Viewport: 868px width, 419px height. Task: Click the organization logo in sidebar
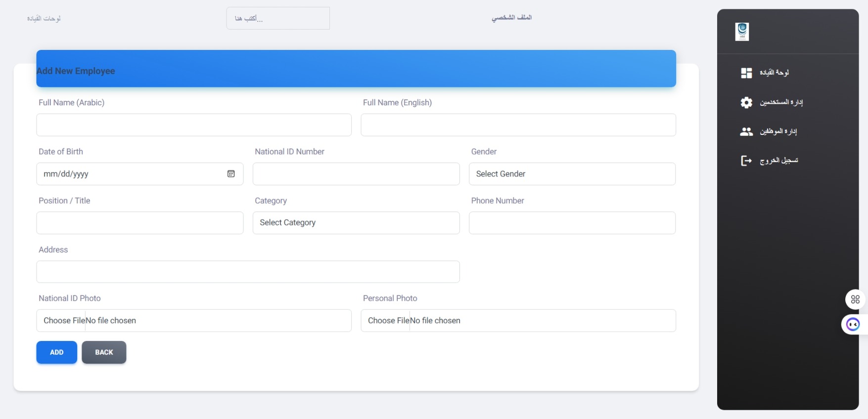tap(742, 32)
